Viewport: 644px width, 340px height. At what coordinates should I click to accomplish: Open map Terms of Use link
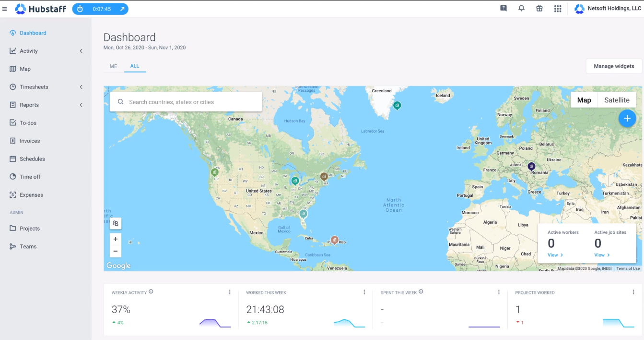tap(628, 268)
